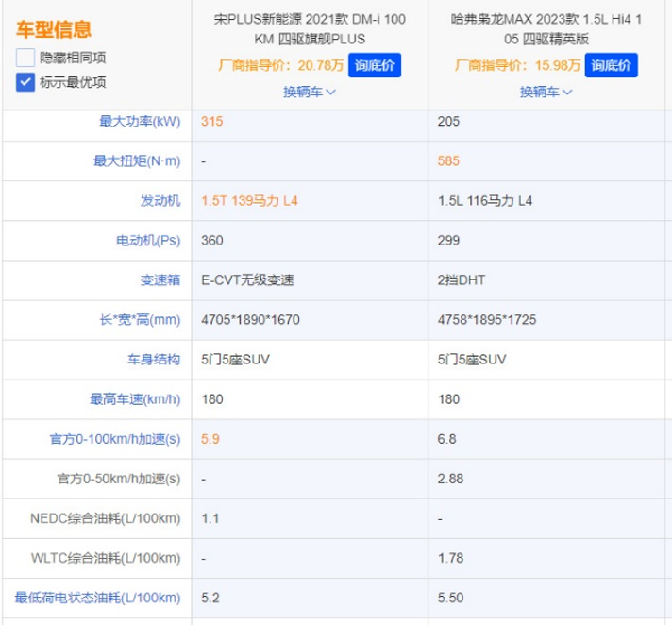Select the 6.8 acceleration value
This screenshot has width=672, height=625.
pyautogui.click(x=447, y=439)
